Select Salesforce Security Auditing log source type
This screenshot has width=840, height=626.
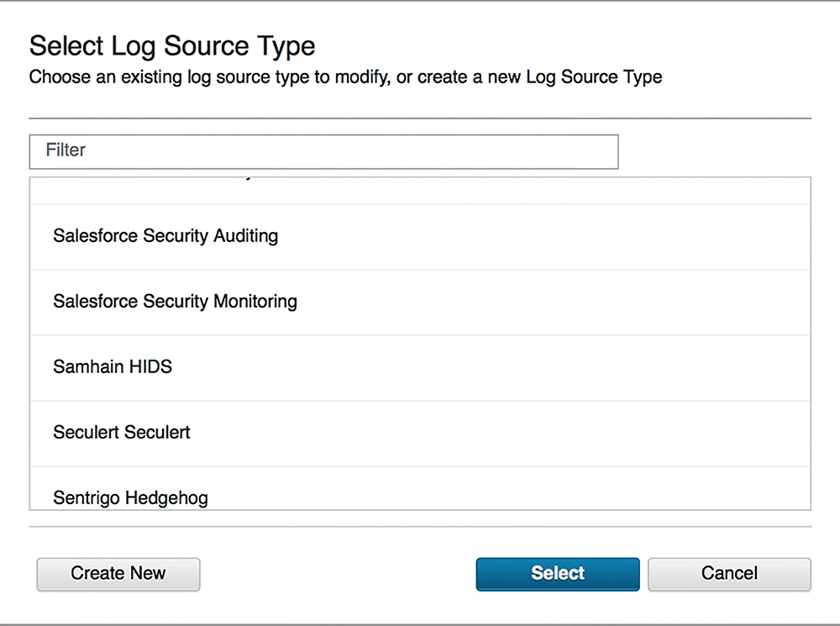pyautogui.click(x=420, y=237)
